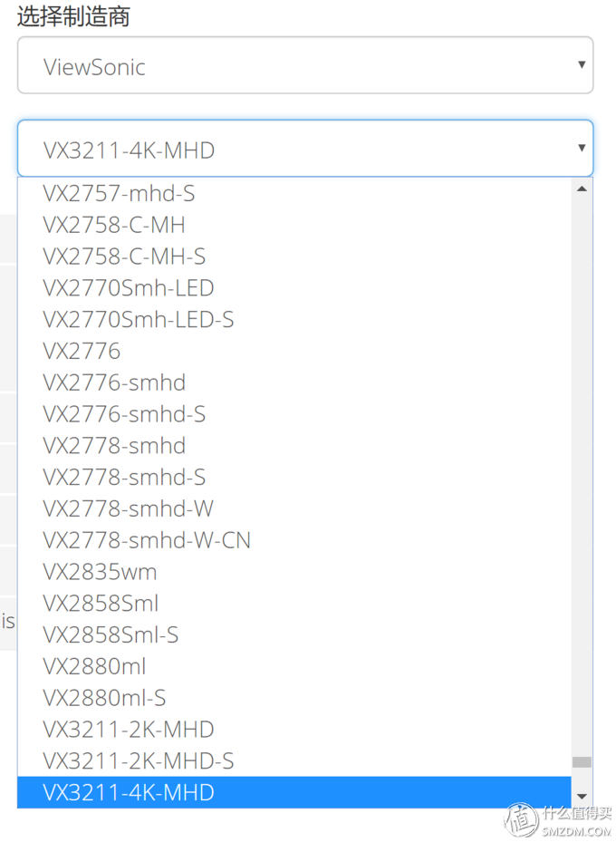This screenshot has width=616, height=842.
Task: Select VX2758-C-MH-S model
Action: 124,256
